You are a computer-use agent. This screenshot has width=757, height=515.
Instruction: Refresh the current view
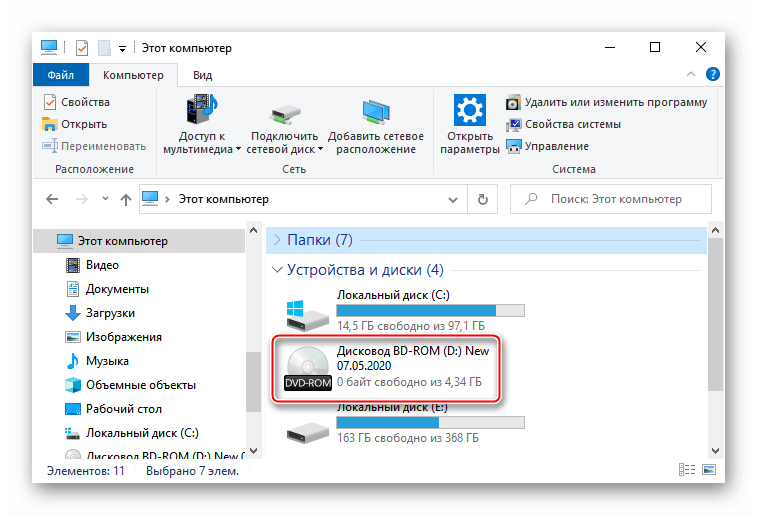(482, 199)
